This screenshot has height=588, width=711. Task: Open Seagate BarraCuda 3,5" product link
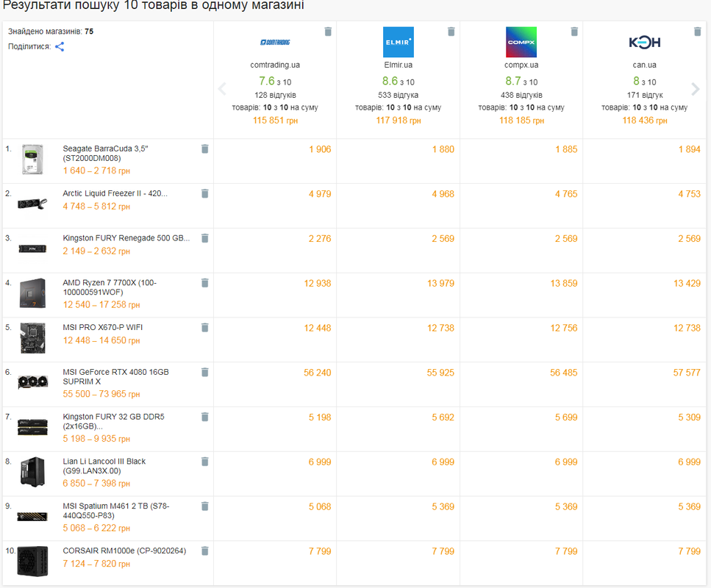[x=105, y=153]
